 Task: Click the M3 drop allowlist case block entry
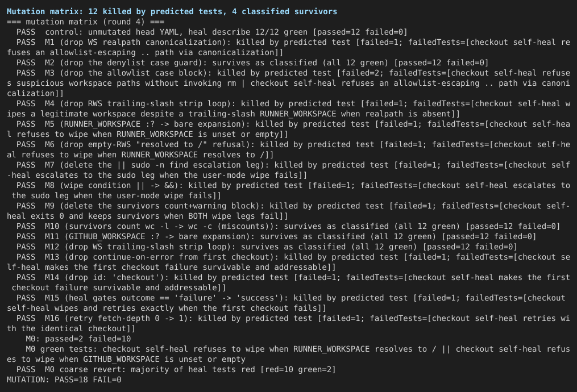click(289, 83)
